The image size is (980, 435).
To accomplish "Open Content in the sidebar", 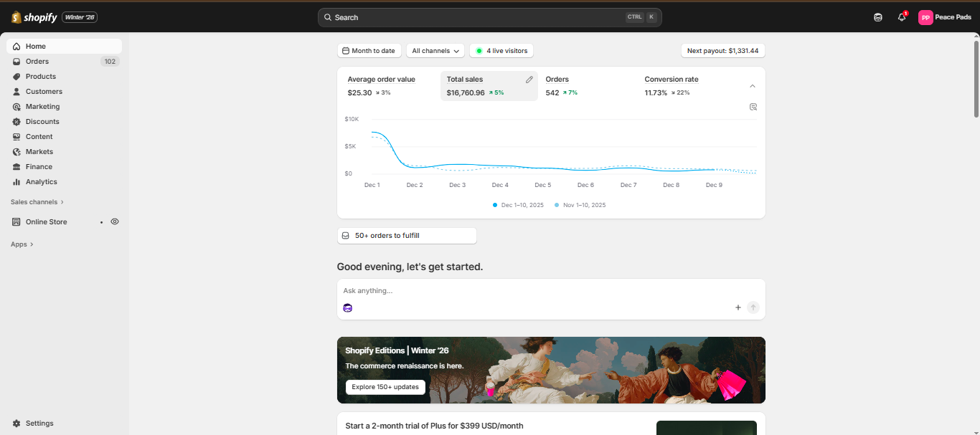I will tap(64, 137).
